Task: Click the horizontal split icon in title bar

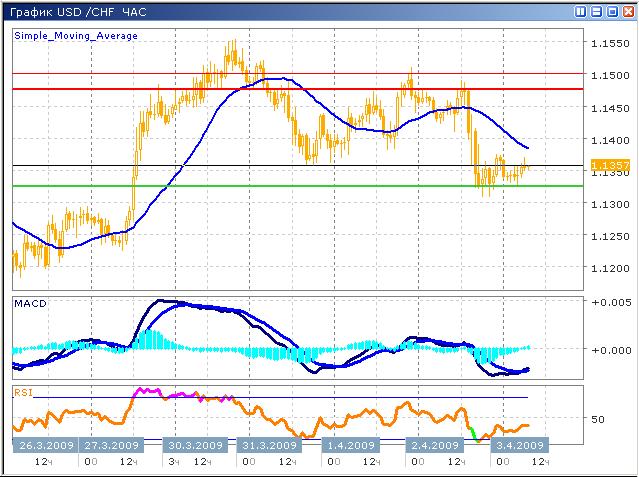Action: pos(597,11)
